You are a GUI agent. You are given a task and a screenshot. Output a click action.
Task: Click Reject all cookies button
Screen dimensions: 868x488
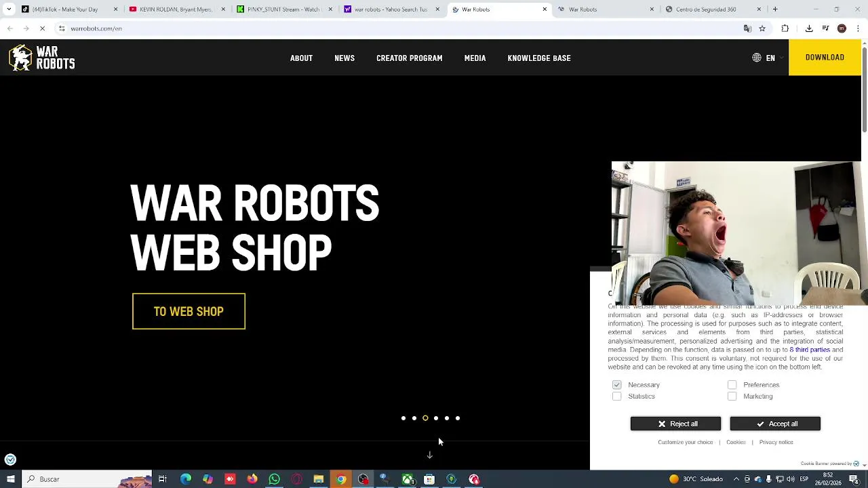point(675,424)
